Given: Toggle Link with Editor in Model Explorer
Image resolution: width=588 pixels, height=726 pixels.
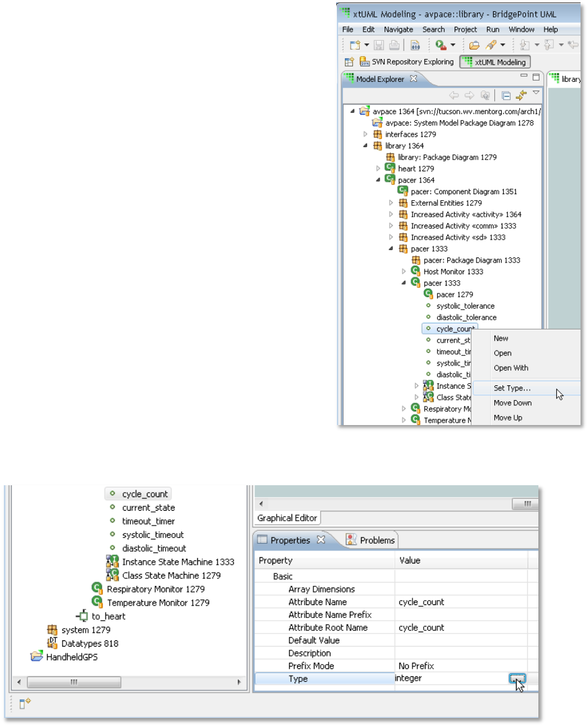Looking at the screenshot, I should pos(522,96).
